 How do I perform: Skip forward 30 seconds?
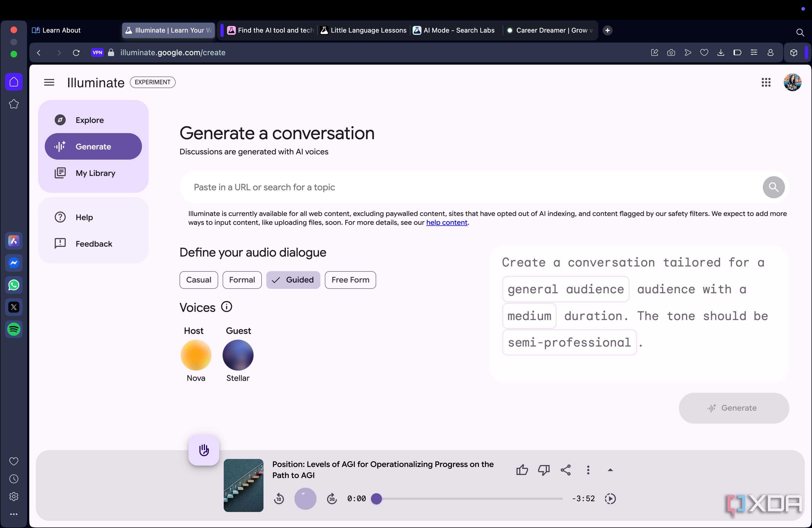pyautogui.click(x=332, y=499)
